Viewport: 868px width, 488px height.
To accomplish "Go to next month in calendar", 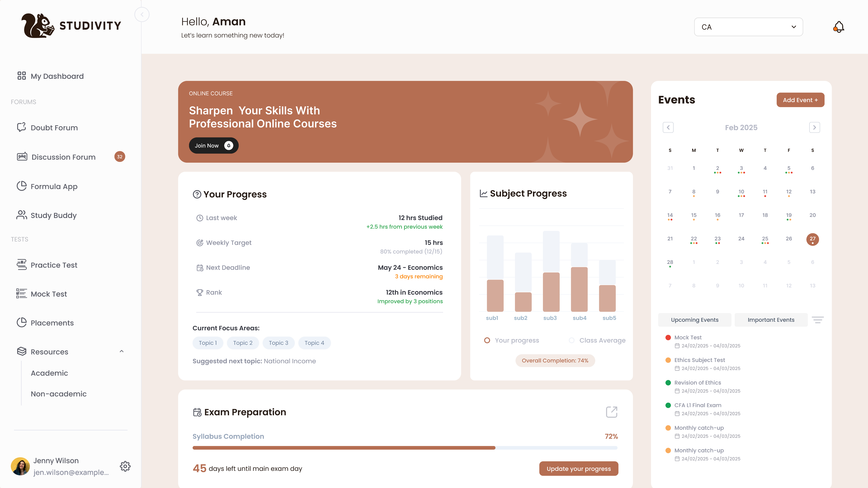I will (814, 127).
